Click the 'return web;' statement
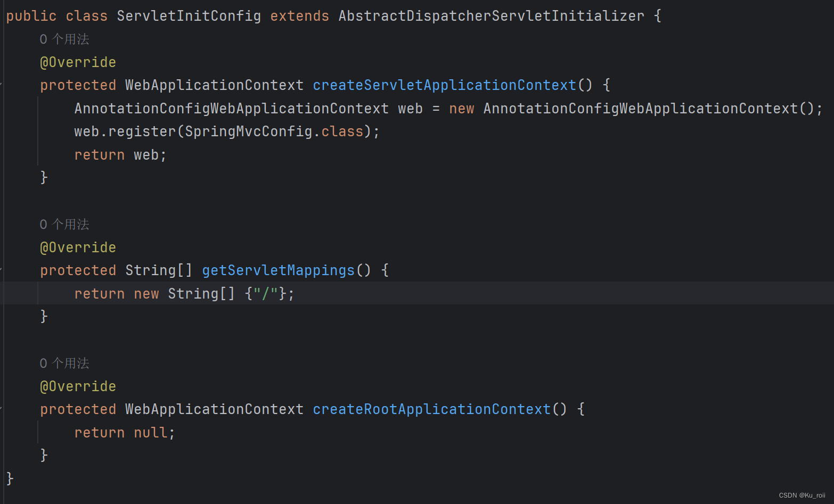 coord(121,155)
